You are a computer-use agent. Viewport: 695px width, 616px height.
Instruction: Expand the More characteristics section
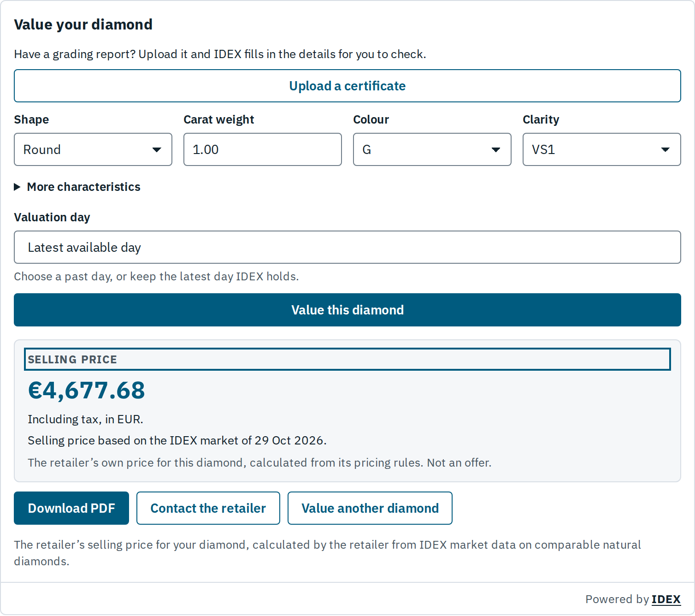77,187
